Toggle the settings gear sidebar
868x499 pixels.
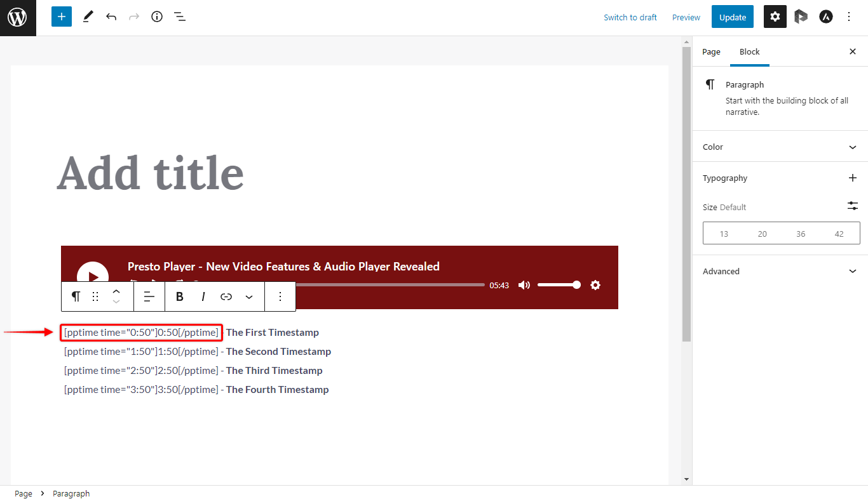775,17
